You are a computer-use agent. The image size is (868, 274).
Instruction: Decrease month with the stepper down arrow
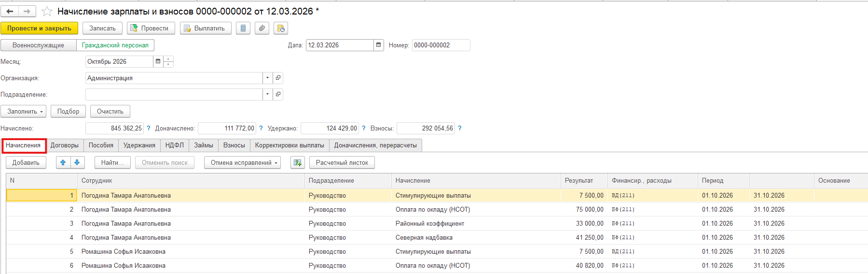pos(168,64)
